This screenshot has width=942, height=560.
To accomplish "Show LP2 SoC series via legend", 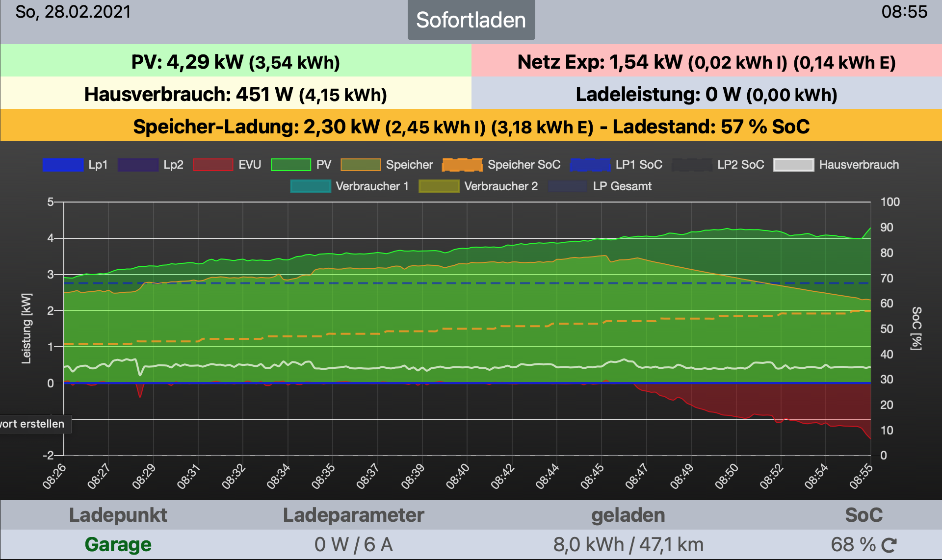I will [692, 165].
